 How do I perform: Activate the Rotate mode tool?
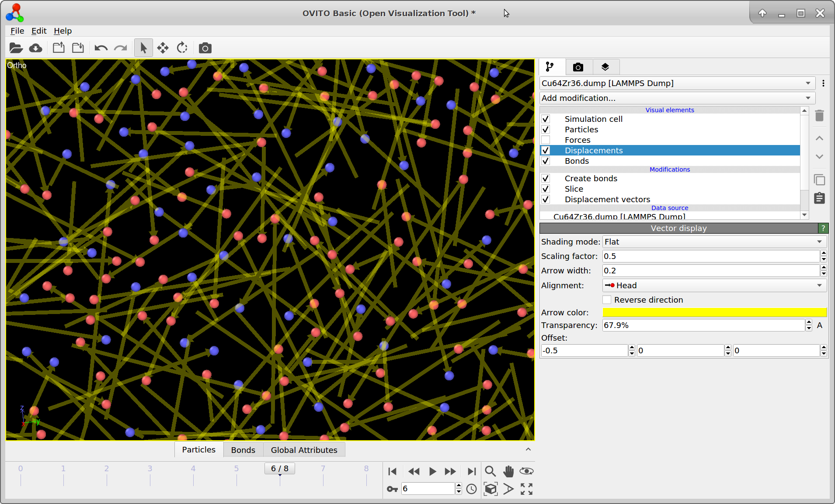[x=181, y=48]
